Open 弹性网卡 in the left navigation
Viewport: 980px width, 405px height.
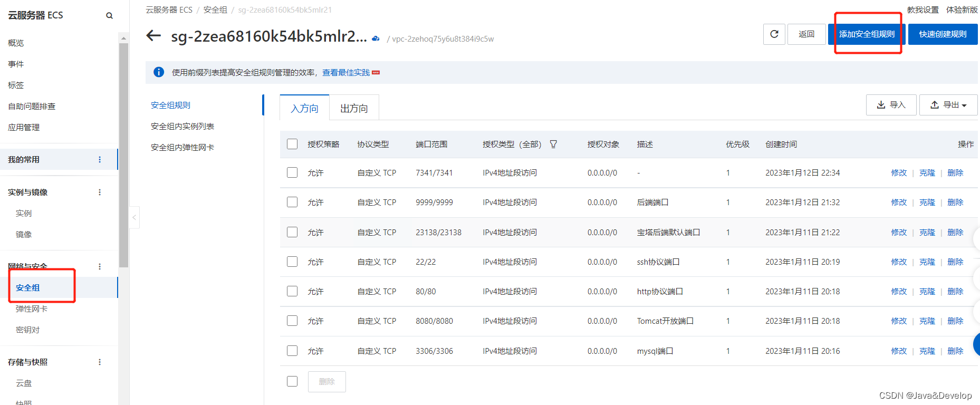(x=32, y=308)
